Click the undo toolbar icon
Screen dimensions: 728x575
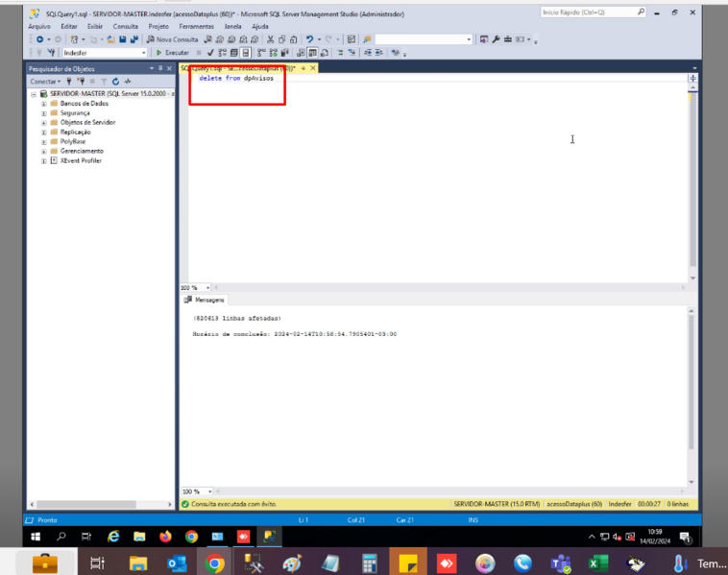click(x=309, y=39)
